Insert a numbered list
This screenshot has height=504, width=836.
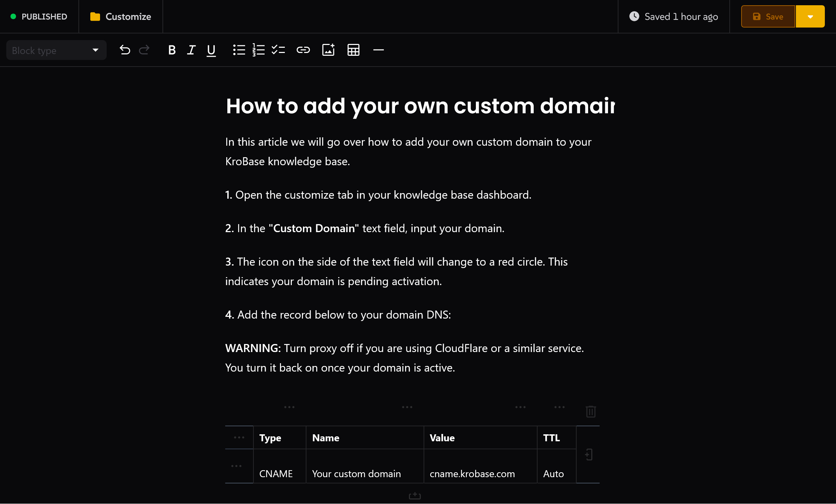[258, 50]
